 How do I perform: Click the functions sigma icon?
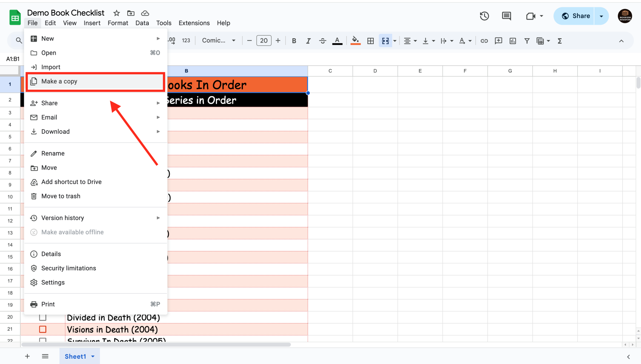coord(560,41)
